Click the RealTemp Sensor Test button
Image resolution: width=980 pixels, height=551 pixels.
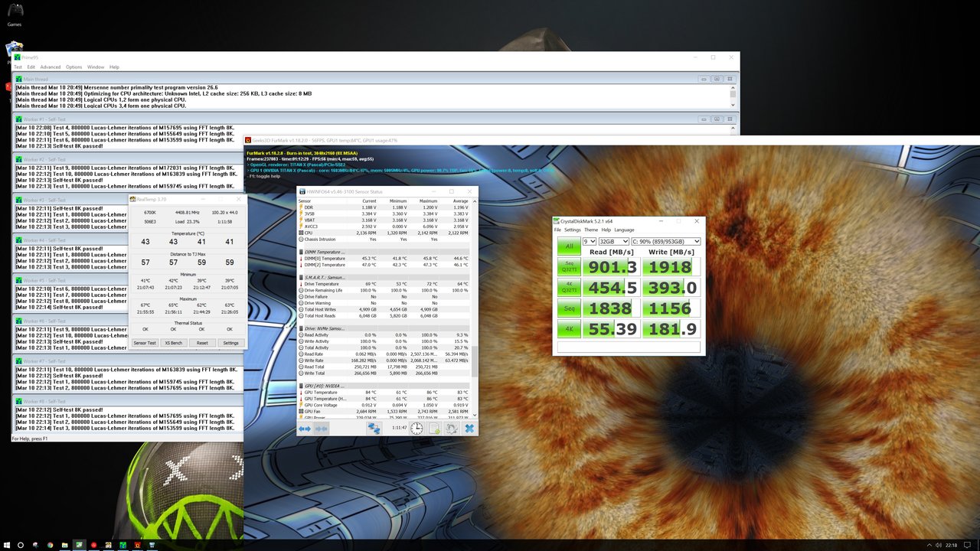pyautogui.click(x=145, y=343)
